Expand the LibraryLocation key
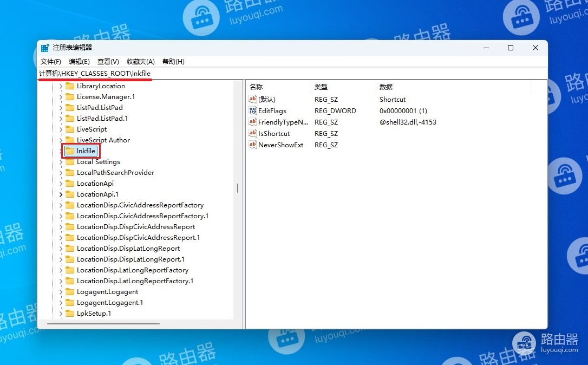588x365 pixels. click(x=61, y=86)
